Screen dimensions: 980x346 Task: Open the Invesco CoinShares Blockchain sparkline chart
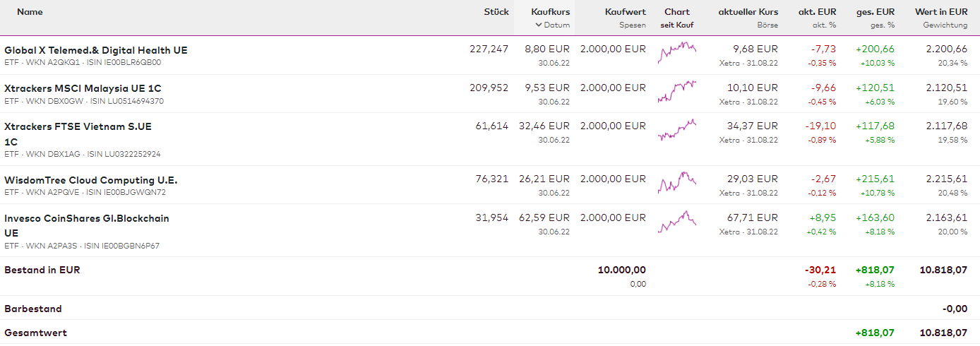tap(677, 221)
